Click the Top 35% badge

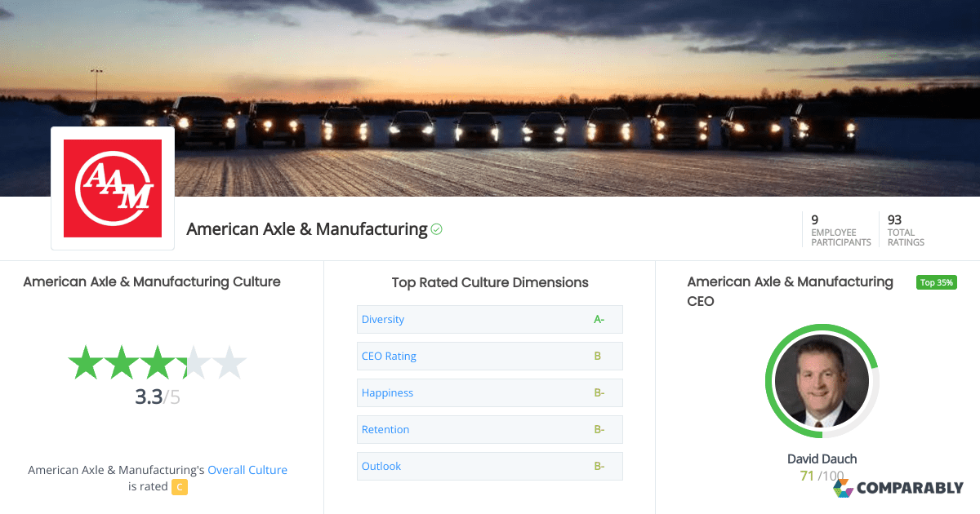(936, 281)
